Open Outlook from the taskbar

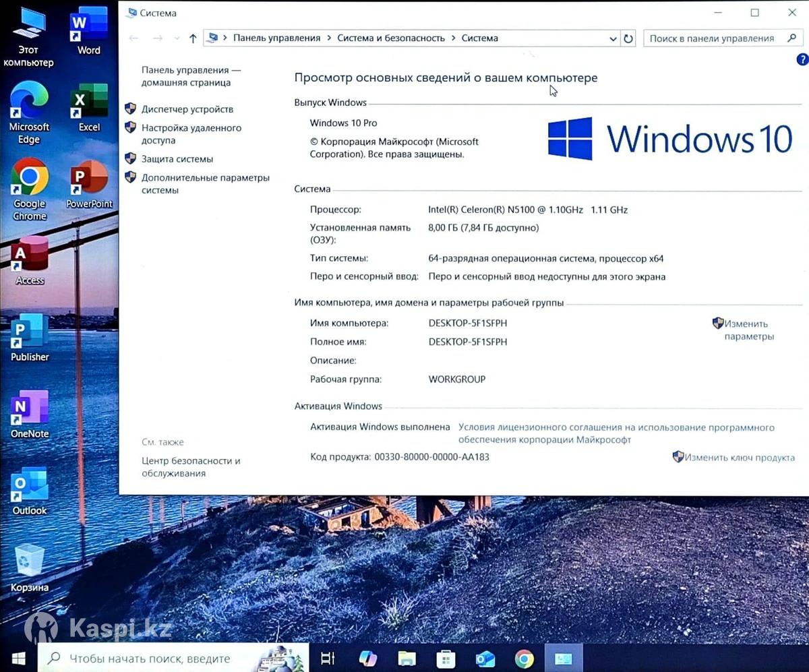(x=485, y=659)
